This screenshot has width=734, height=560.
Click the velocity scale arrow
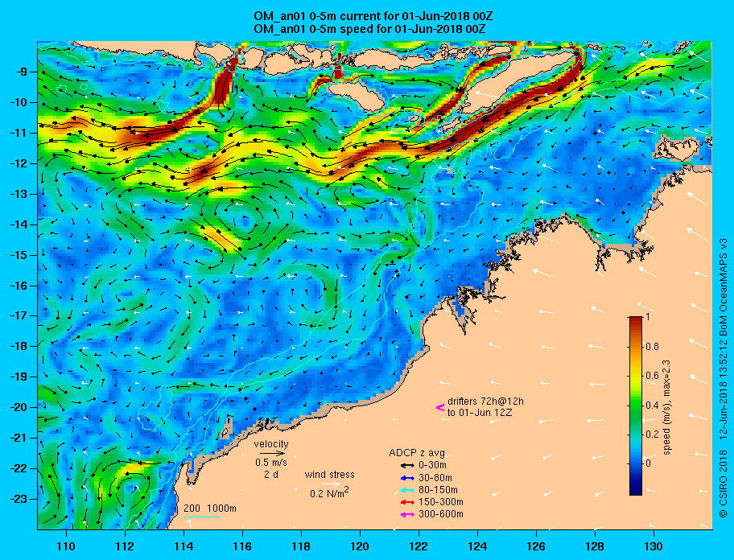273,453
